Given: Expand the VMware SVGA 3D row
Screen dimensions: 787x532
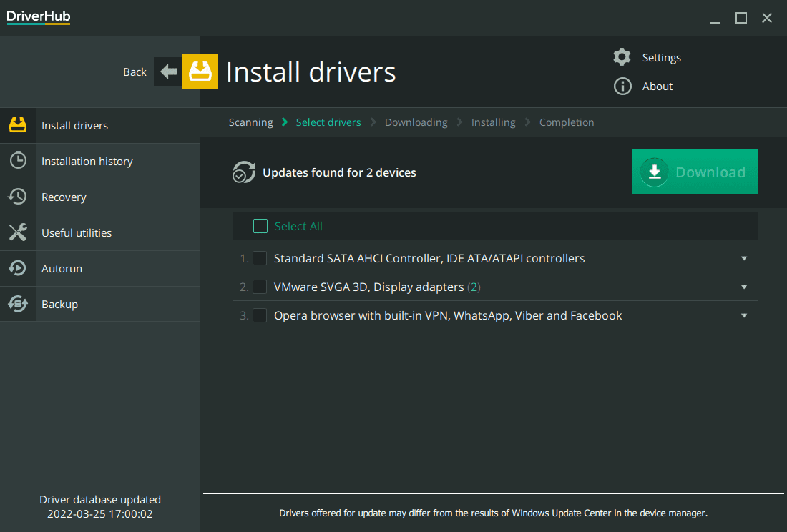Looking at the screenshot, I should 744,287.
